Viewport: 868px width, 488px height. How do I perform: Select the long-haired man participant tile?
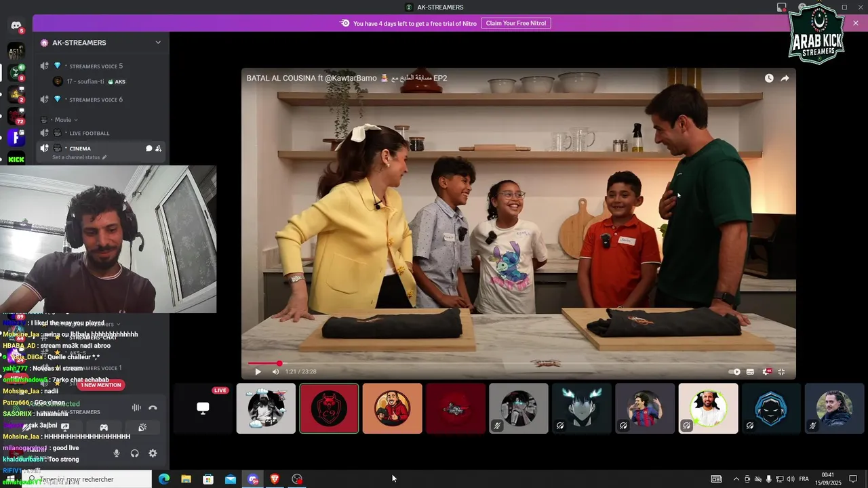(835, 409)
